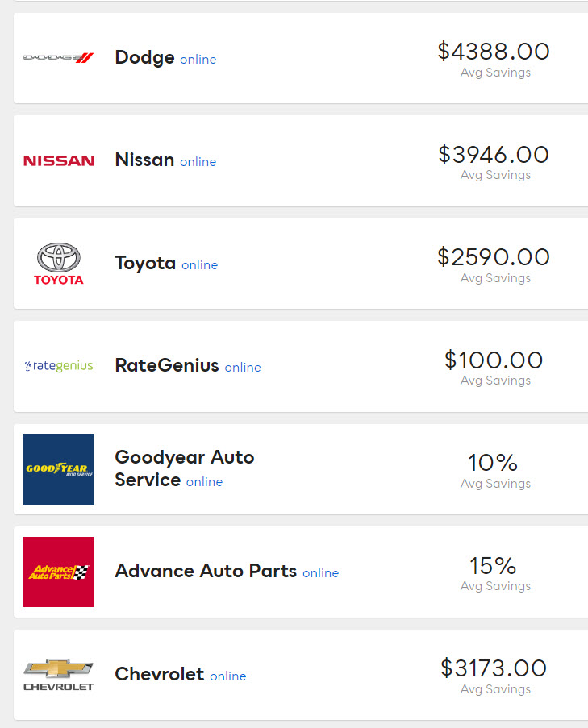Click Nissan's $3946.00 savings amount
Viewport: 588px width, 728px height.
click(x=494, y=154)
